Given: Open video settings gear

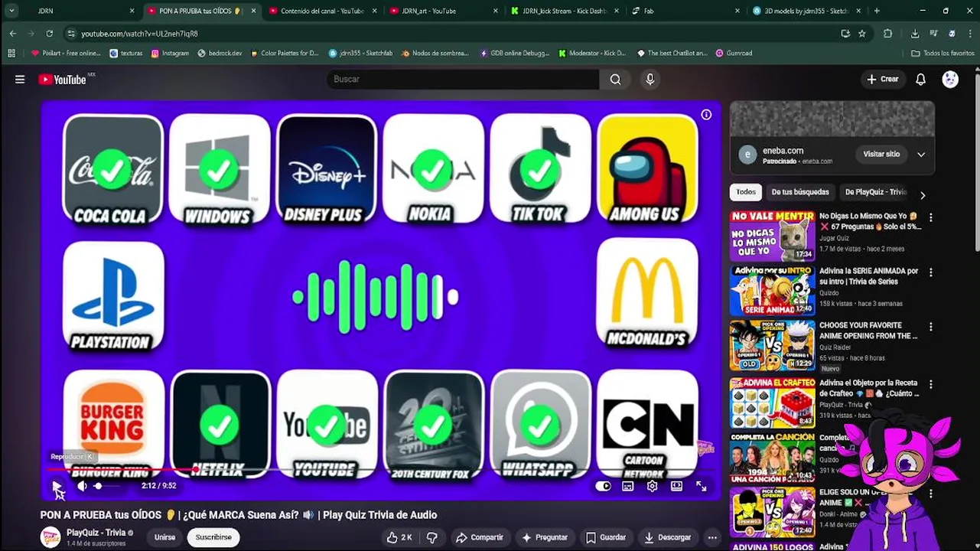Looking at the screenshot, I should tap(652, 486).
